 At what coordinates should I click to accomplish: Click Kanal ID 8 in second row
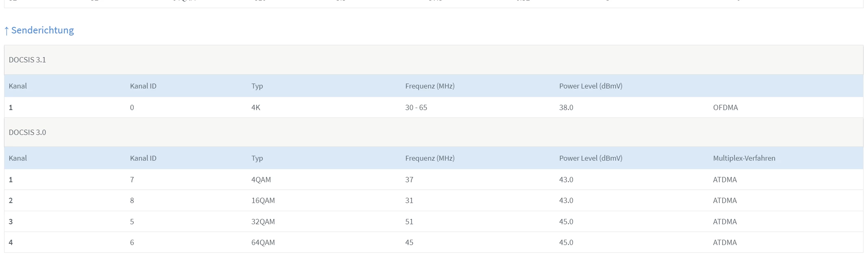132,201
